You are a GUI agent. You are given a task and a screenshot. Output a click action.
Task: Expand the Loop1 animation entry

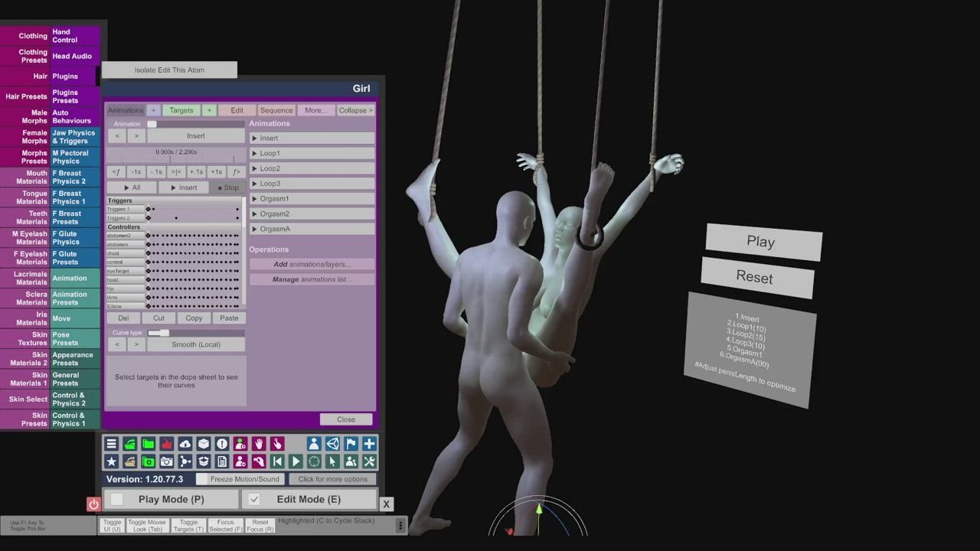click(x=312, y=153)
